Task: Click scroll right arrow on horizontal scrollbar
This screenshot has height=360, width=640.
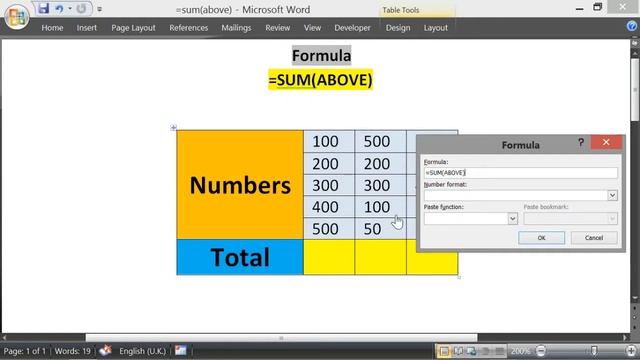Action: tap(625, 338)
